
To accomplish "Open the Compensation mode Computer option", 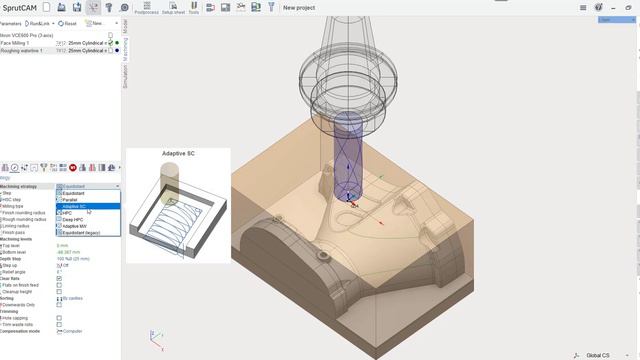I will 69,331.
